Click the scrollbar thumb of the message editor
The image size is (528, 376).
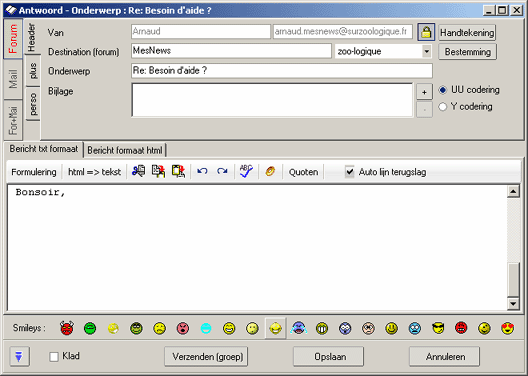tap(513, 279)
